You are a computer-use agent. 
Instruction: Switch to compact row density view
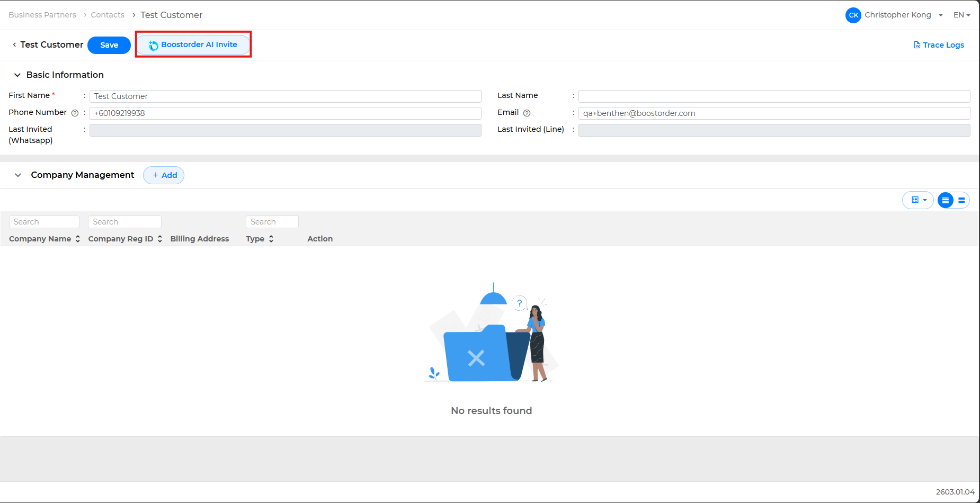pos(945,200)
